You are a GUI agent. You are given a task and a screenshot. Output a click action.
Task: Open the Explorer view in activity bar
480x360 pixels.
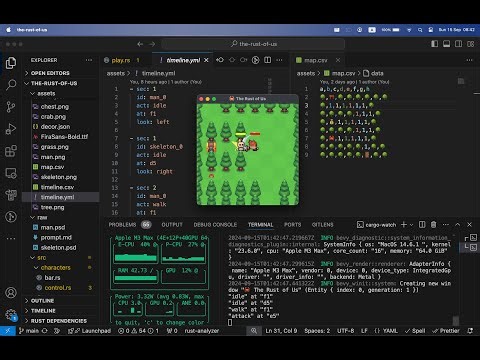[11, 63]
